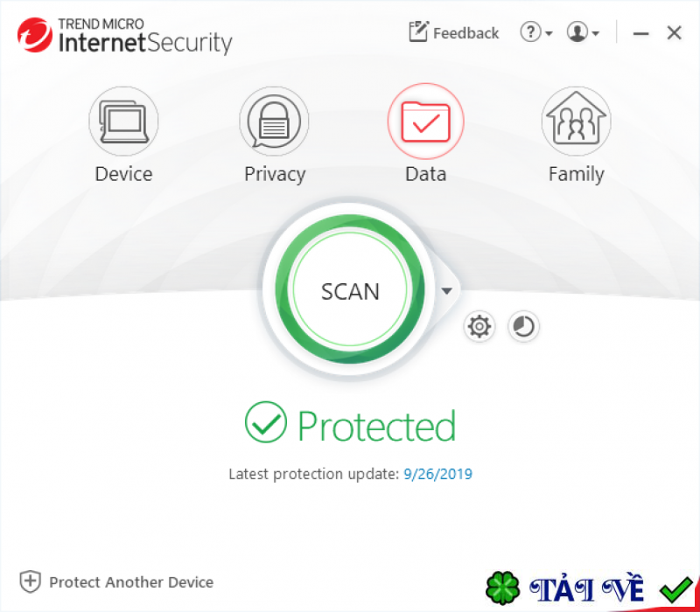Expand the account user dropdown

pyautogui.click(x=583, y=32)
